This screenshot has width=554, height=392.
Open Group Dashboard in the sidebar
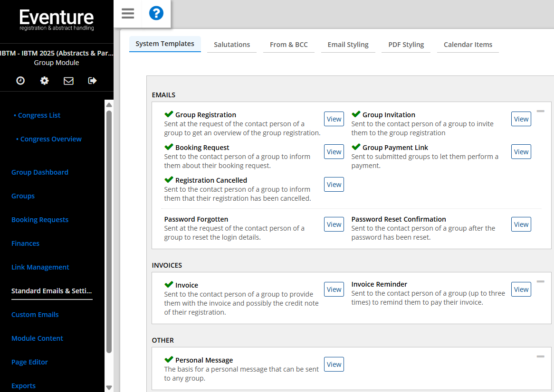pos(40,172)
